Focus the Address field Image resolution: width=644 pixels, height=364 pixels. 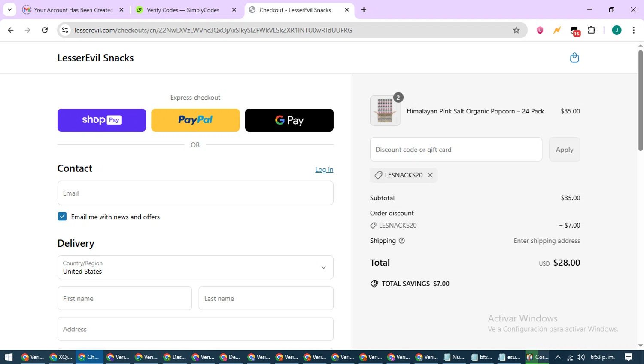click(195, 329)
